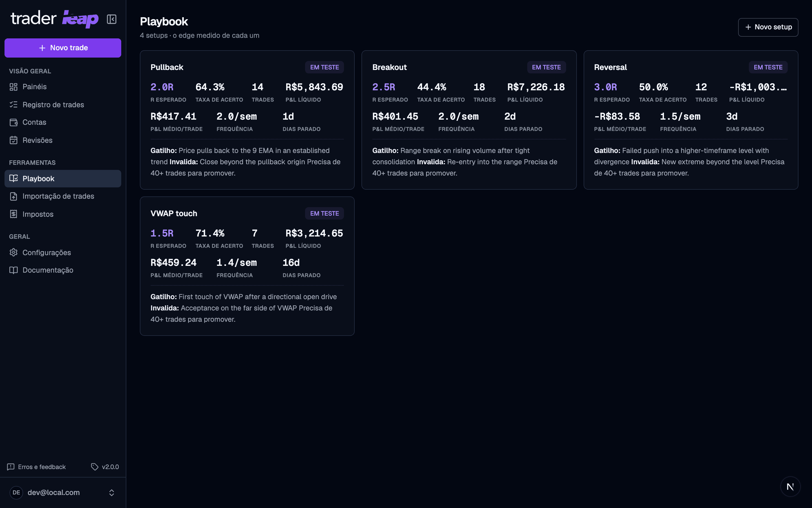
Task: Click the 50.0% win rate value
Action: (653, 87)
